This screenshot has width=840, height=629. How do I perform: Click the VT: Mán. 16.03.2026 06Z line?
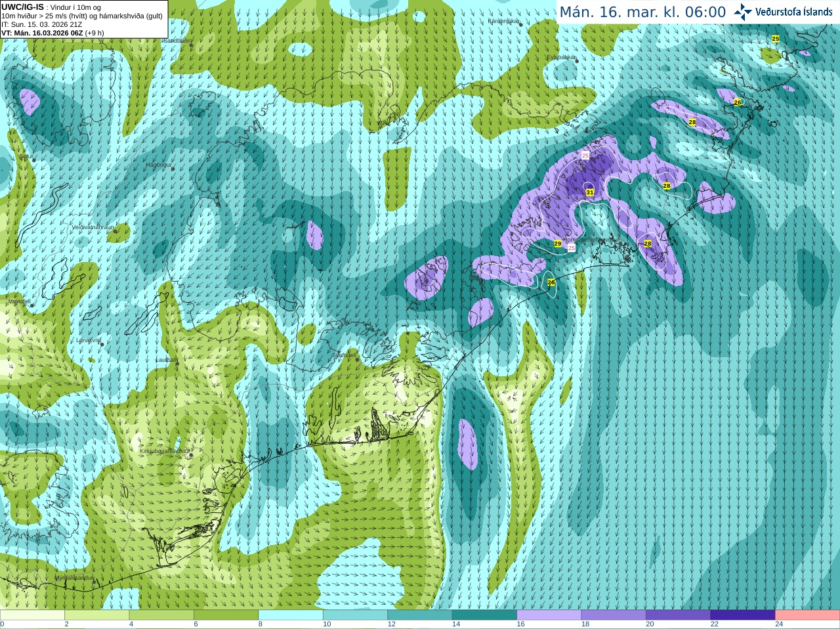coord(52,33)
